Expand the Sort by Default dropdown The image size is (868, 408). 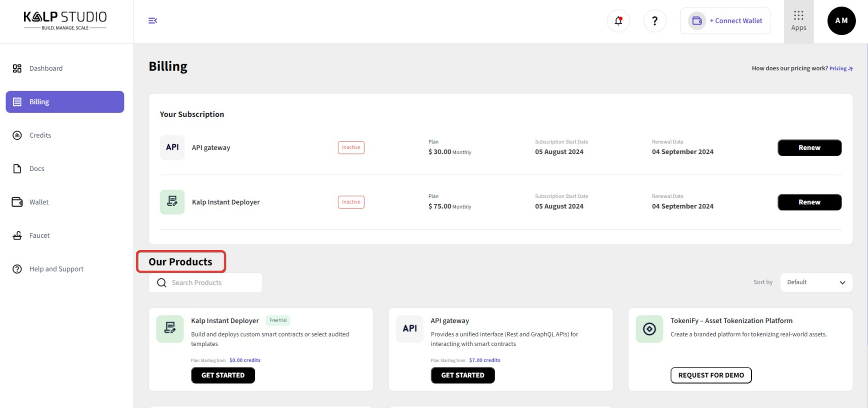pyautogui.click(x=816, y=283)
